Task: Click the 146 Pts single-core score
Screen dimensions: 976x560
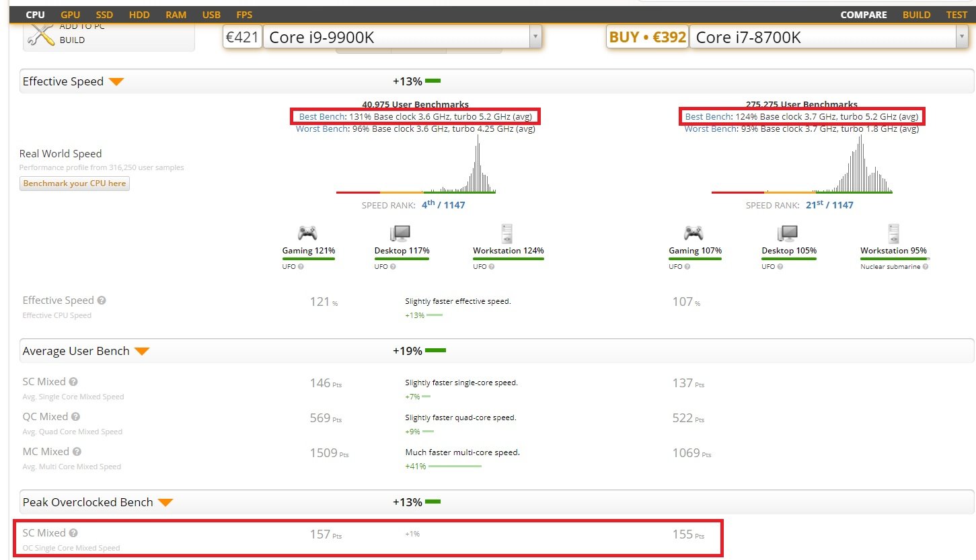Action: point(326,383)
